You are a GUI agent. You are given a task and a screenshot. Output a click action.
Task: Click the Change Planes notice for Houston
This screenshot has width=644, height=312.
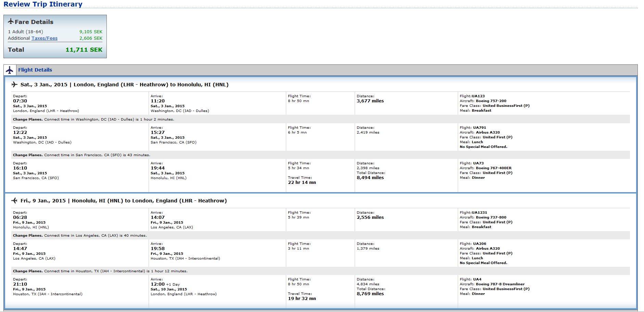coord(100,271)
